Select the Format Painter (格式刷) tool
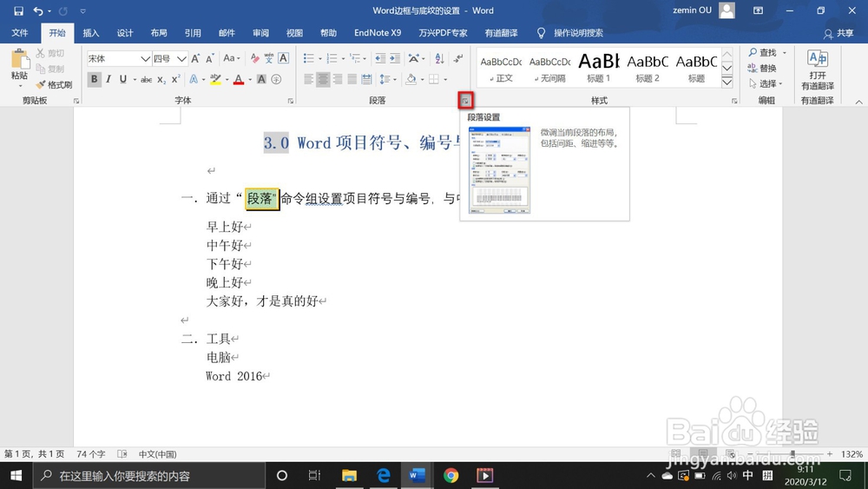 (x=54, y=85)
